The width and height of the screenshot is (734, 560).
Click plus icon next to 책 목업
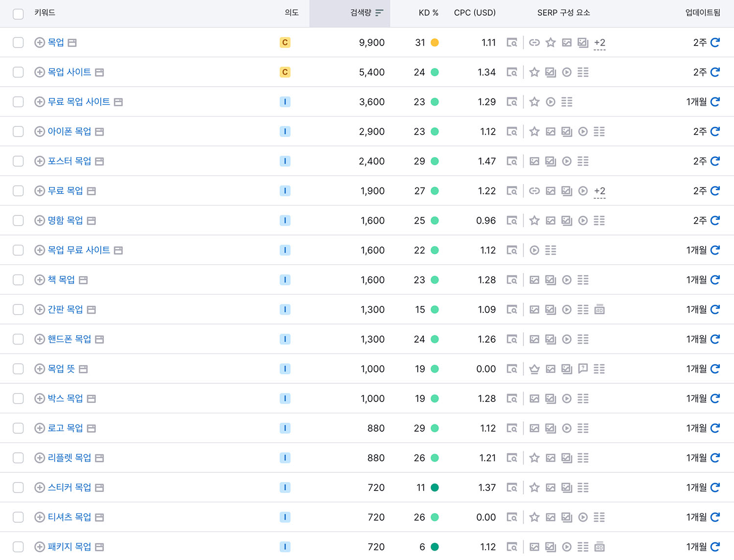pos(40,280)
